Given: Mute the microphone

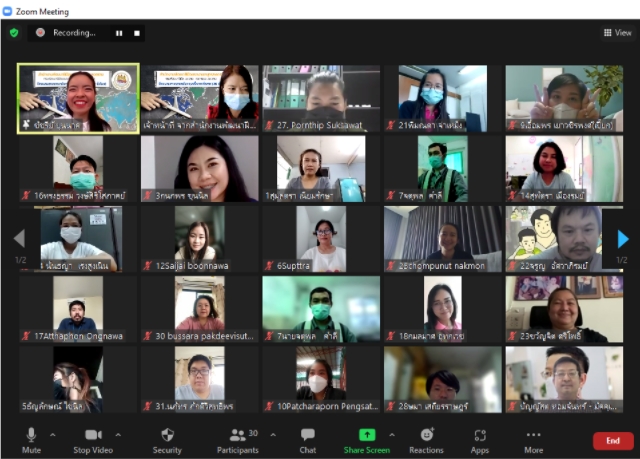Looking at the screenshot, I should pos(31,439).
